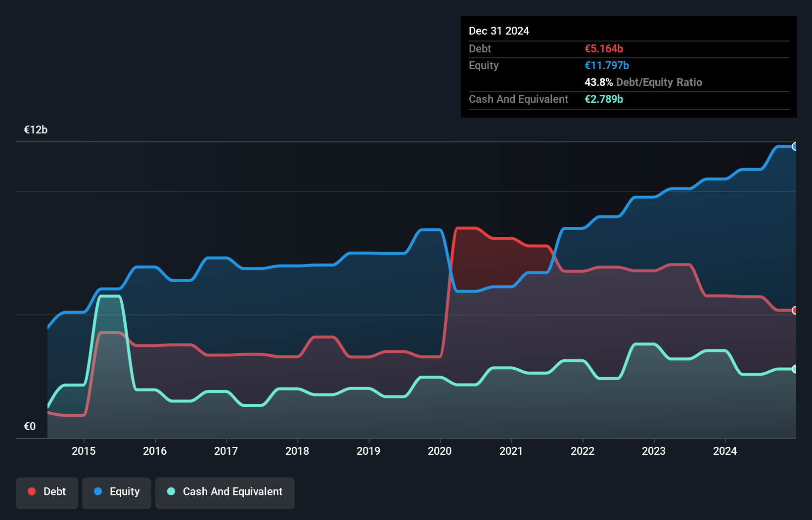Click the €2.789b cash value
The image size is (812, 520).
pos(604,99)
